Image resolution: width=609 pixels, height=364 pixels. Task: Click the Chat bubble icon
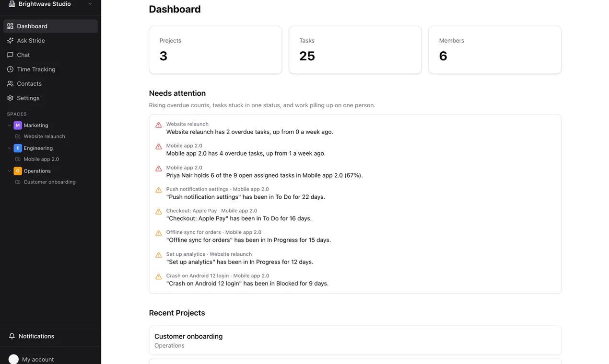10,55
